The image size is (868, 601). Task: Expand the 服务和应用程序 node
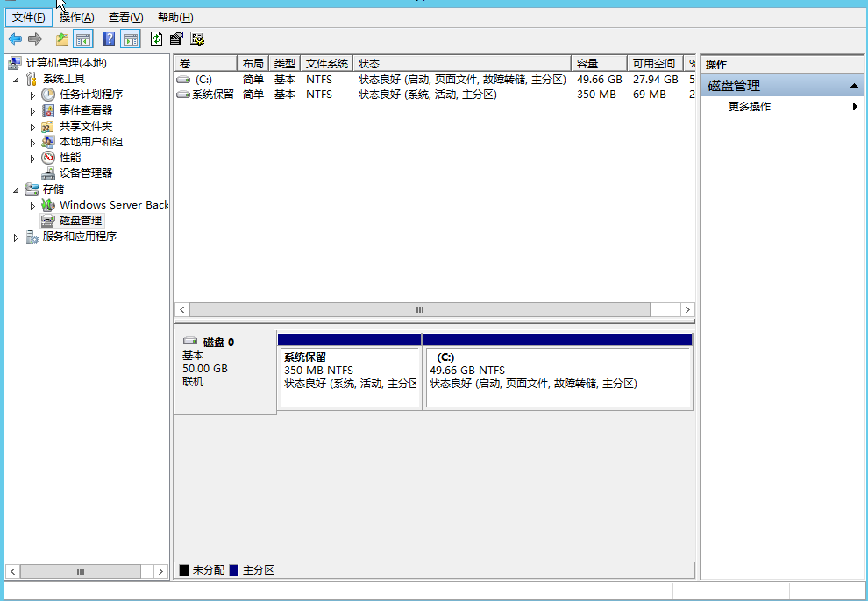16,237
